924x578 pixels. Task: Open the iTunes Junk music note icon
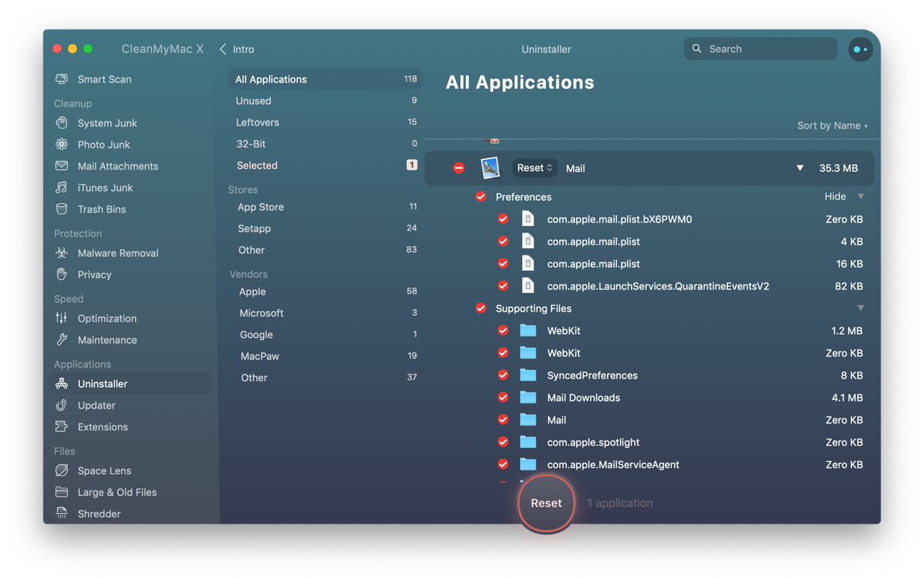click(62, 187)
